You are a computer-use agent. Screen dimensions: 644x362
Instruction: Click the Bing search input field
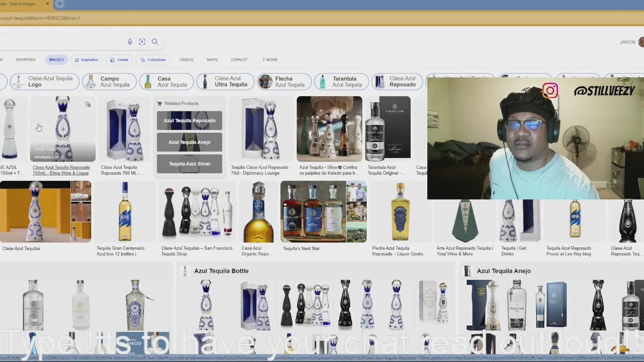[60, 42]
